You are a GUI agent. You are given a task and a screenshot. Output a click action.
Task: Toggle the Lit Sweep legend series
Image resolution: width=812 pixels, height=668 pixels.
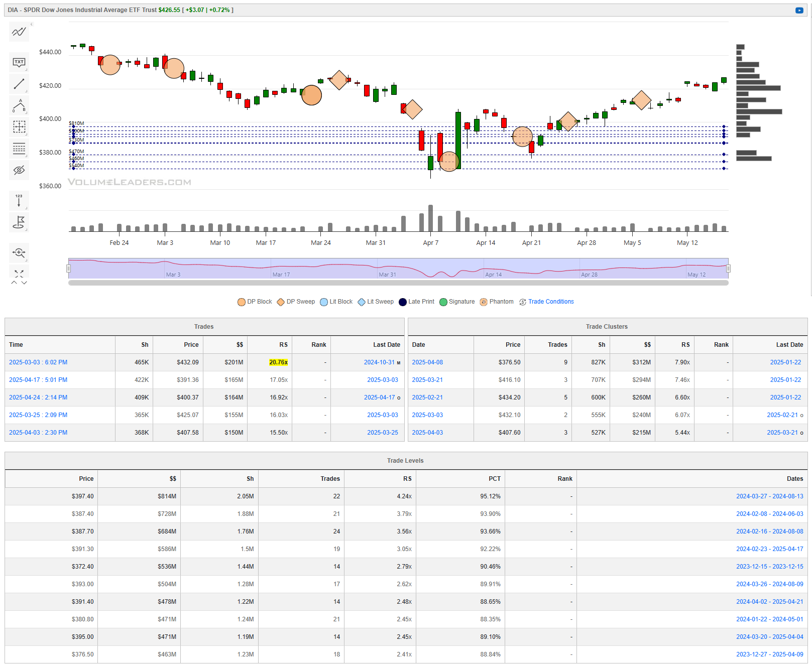coord(376,302)
